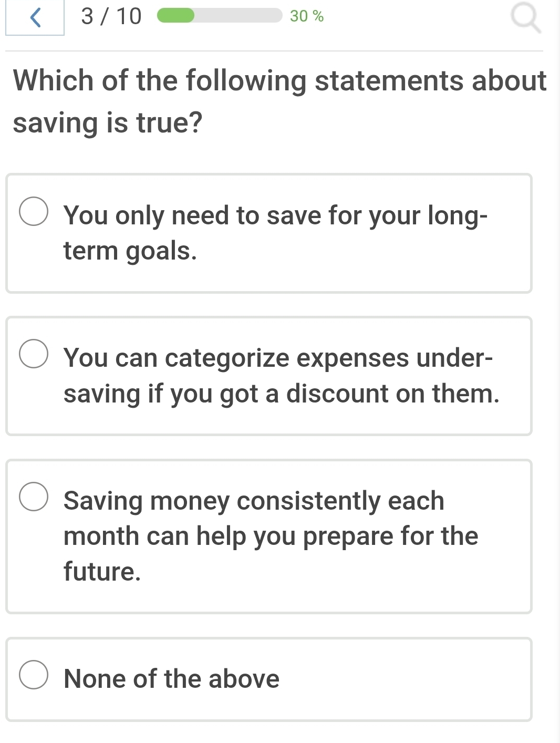Viewport: 560px width, 743px height.
Task: Select radio button for discount expenses option
Action: pos(34,354)
